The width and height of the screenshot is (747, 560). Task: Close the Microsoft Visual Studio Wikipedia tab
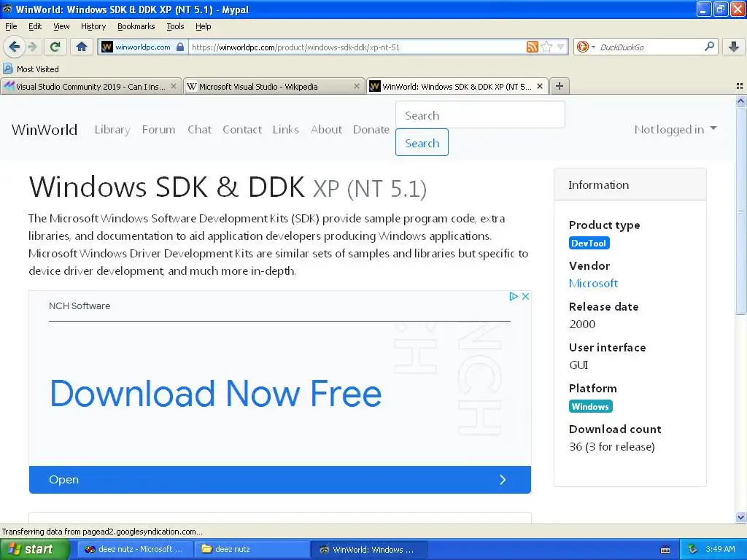click(356, 86)
